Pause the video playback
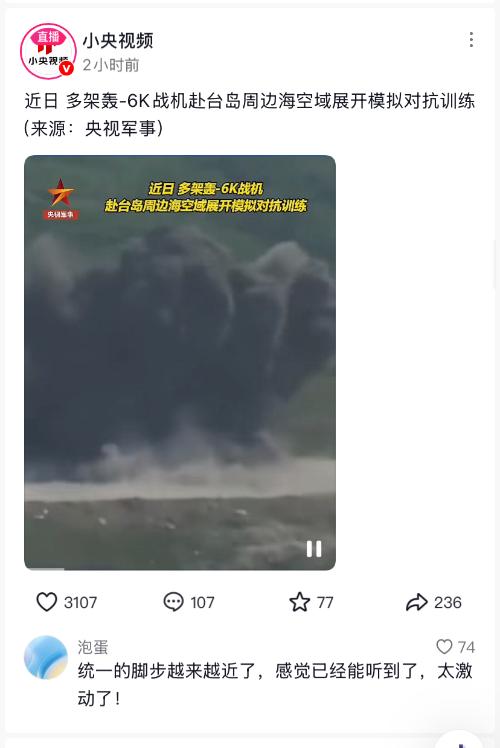The height and width of the screenshot is (748, 500). pos(314,549)
